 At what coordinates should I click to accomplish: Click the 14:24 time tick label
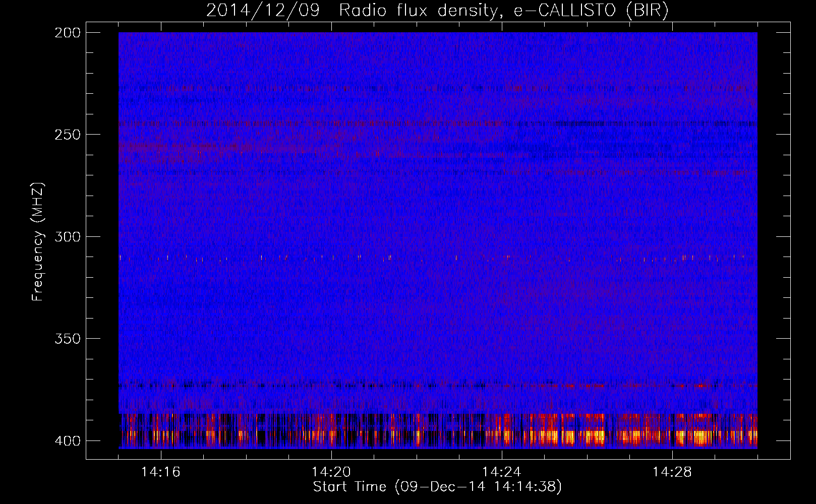click(502, 472)
